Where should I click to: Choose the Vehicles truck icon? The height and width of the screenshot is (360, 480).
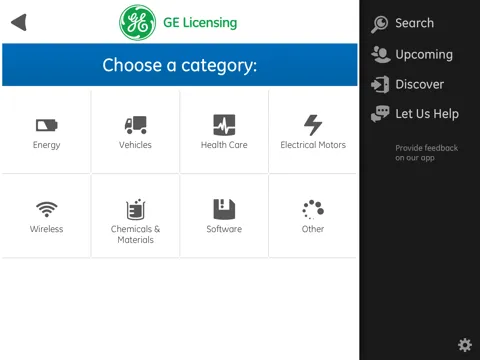pos(135,125)
